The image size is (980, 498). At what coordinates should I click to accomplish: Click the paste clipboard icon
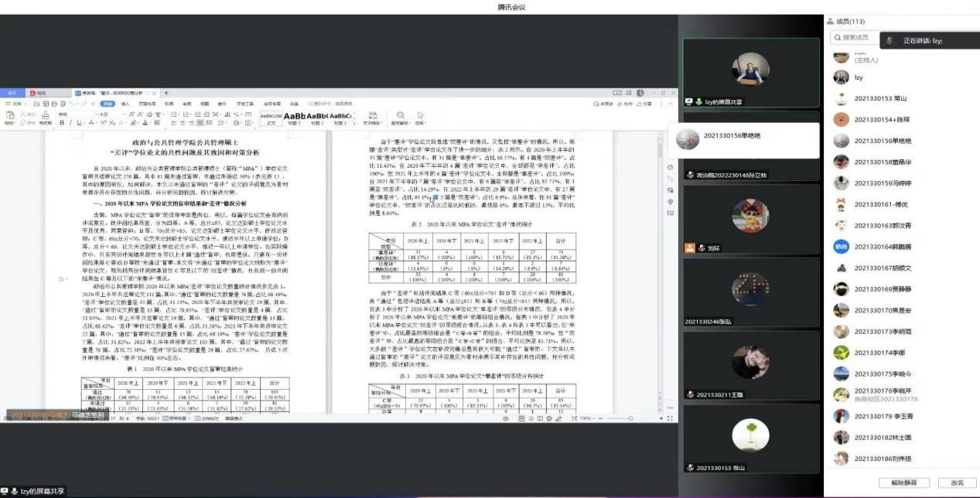[10, 116]
